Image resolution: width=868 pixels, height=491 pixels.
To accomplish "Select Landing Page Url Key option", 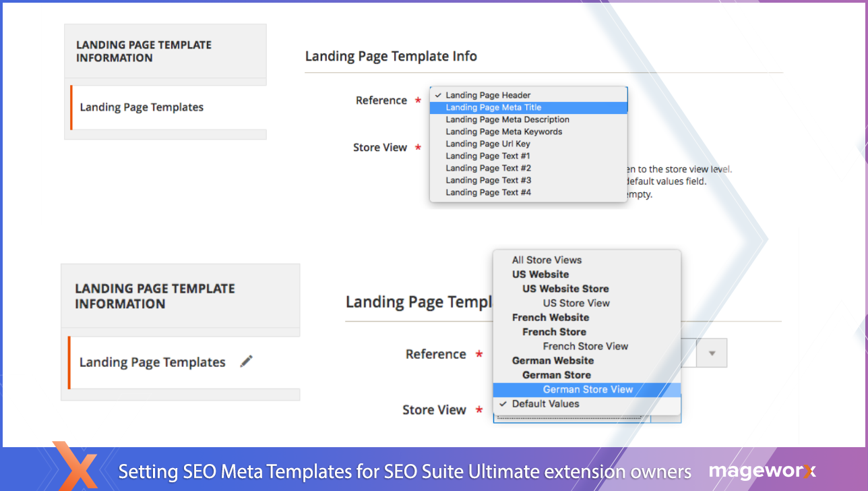I will (x=487, y=144).
